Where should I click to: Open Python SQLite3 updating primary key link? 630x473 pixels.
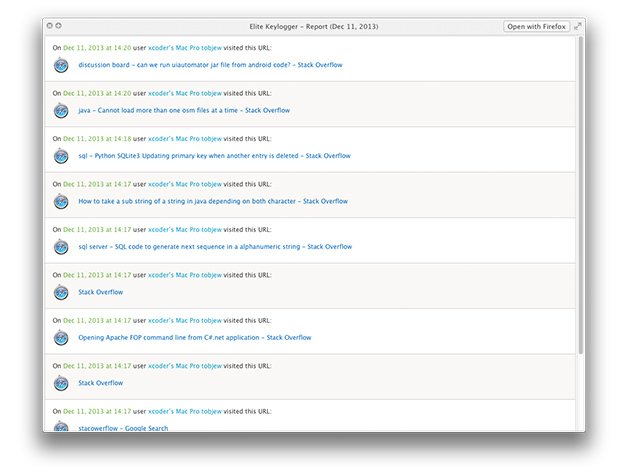pos(214,156)
